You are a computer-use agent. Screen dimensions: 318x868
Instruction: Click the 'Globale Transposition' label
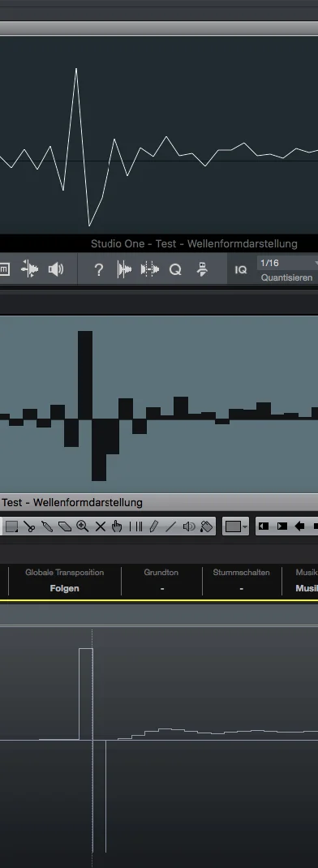(x=64, y=573)
